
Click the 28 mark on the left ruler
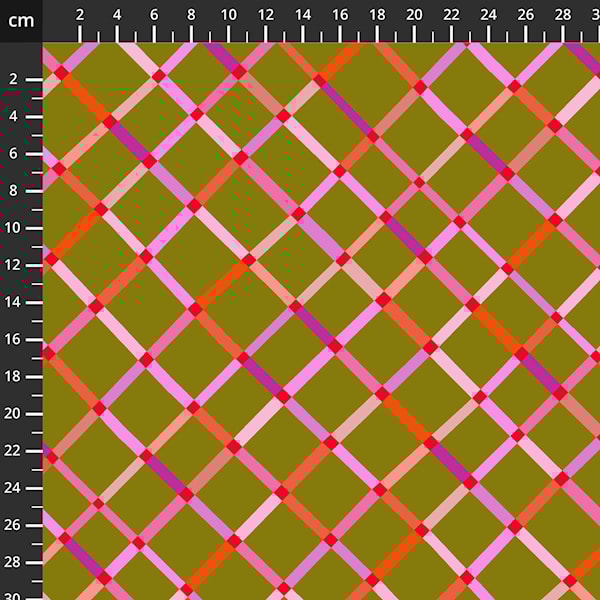(16, 562)
